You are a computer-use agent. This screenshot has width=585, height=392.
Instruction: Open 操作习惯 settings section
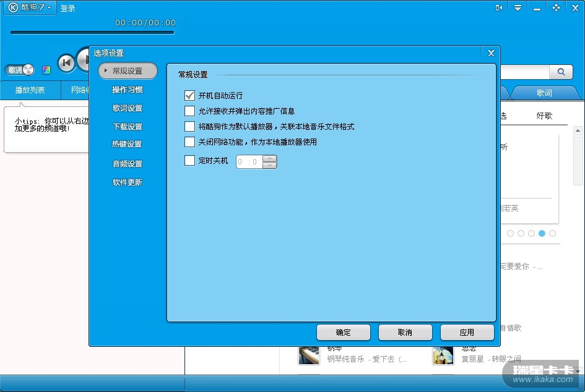[128, 90]
